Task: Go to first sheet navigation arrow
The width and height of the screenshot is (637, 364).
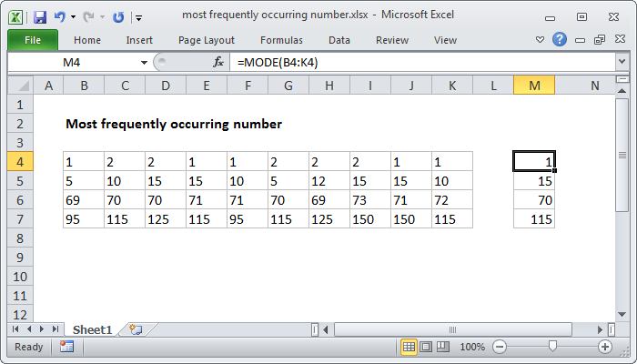Action: (15, 329)
